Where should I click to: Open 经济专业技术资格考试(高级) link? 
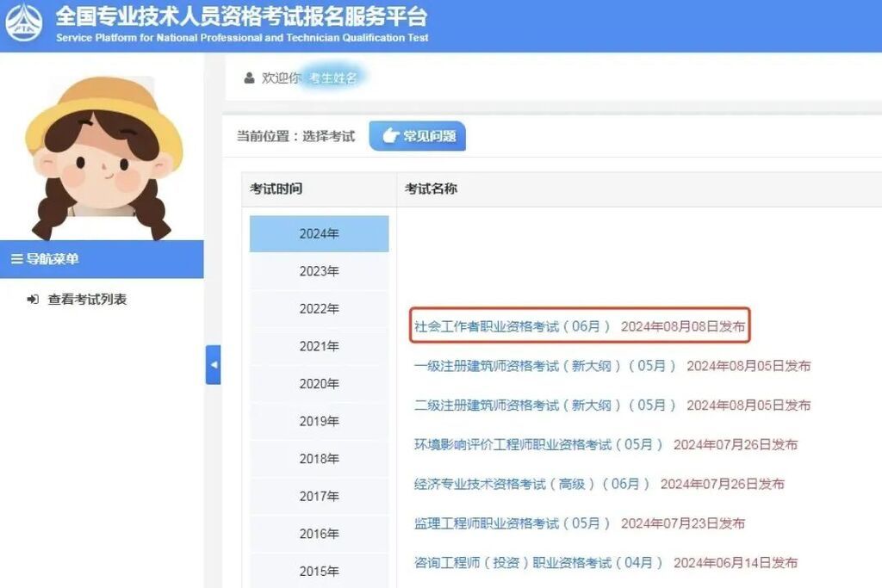click(531, 484)
